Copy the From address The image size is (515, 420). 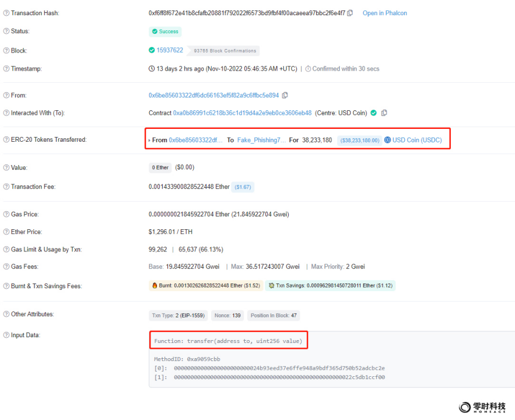pyautogui.click(x=285, y=95)
